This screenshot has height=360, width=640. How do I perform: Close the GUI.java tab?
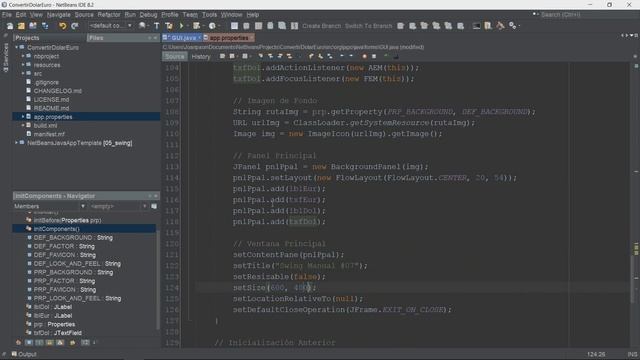tap(200, 38)
